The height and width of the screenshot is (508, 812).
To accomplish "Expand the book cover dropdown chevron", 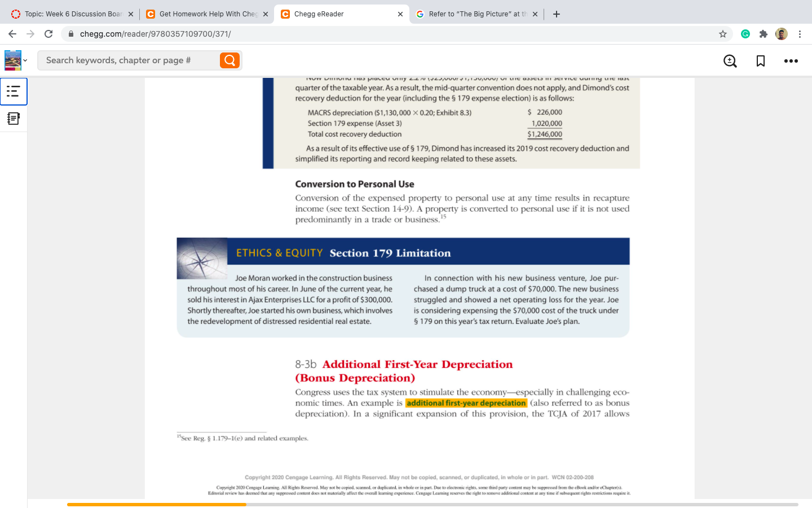I will click(24, 60).
